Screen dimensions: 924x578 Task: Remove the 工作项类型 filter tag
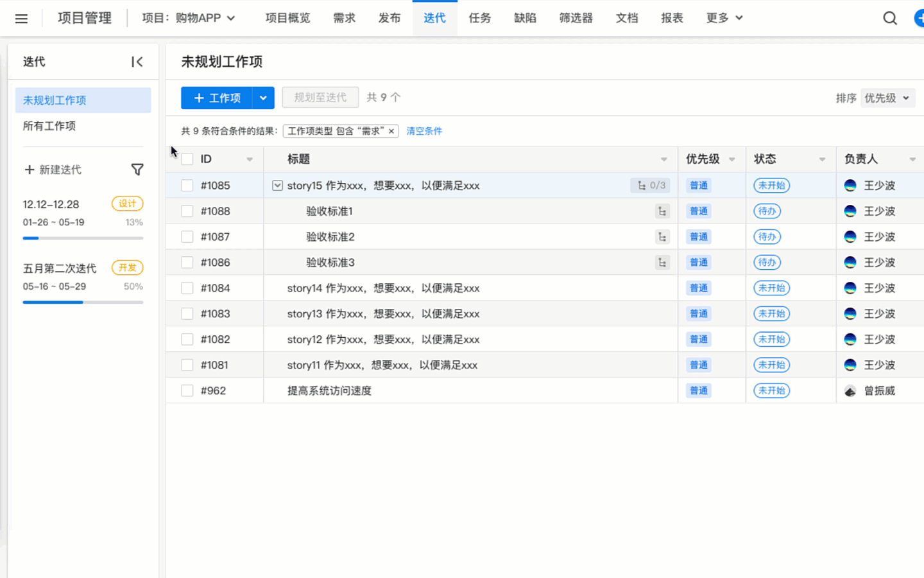click(x=391, y=131)
